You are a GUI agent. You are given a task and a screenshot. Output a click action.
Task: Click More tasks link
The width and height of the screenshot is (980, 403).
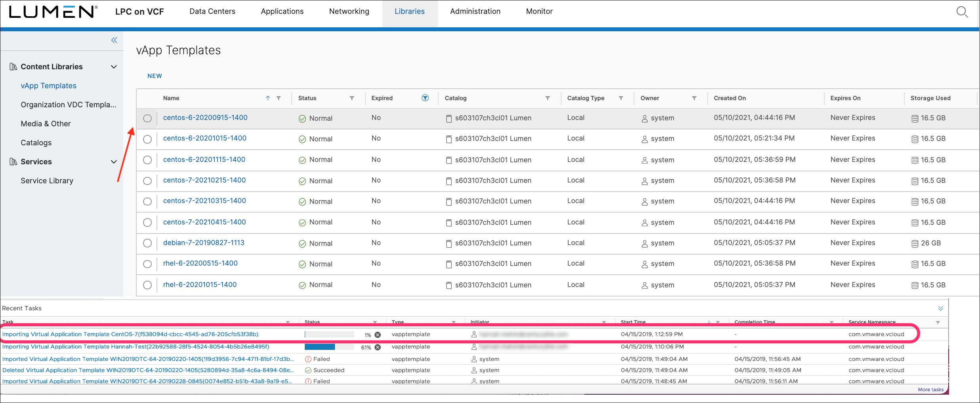[x=931, y=390]
